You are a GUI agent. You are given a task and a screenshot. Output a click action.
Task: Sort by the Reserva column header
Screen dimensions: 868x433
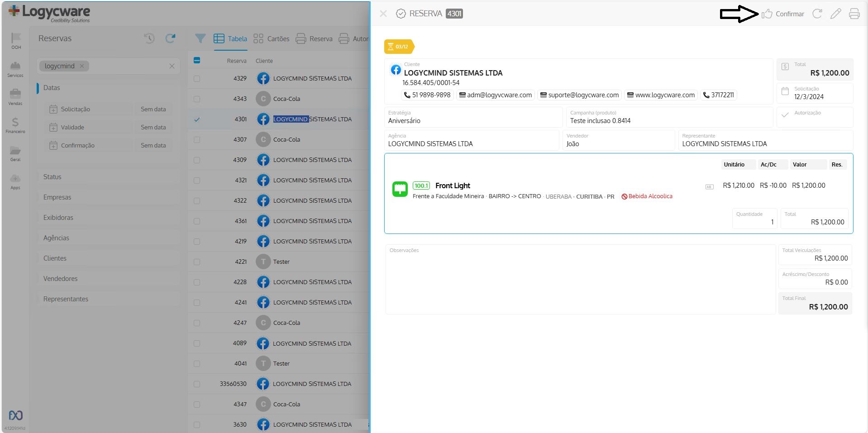237,61
